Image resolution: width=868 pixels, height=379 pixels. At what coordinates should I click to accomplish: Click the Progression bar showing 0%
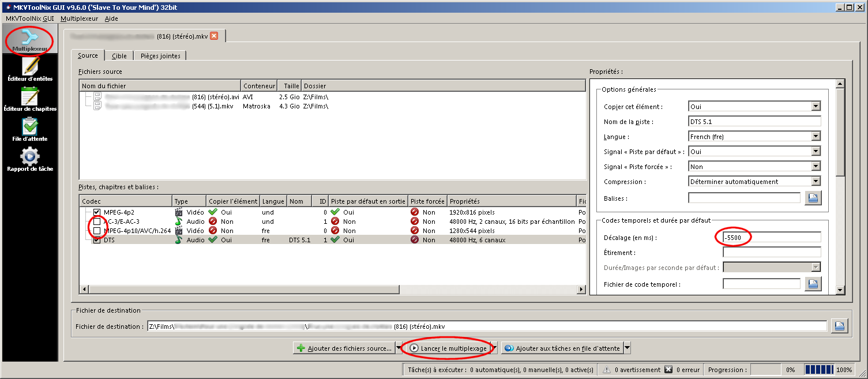(x=767, y=370)
